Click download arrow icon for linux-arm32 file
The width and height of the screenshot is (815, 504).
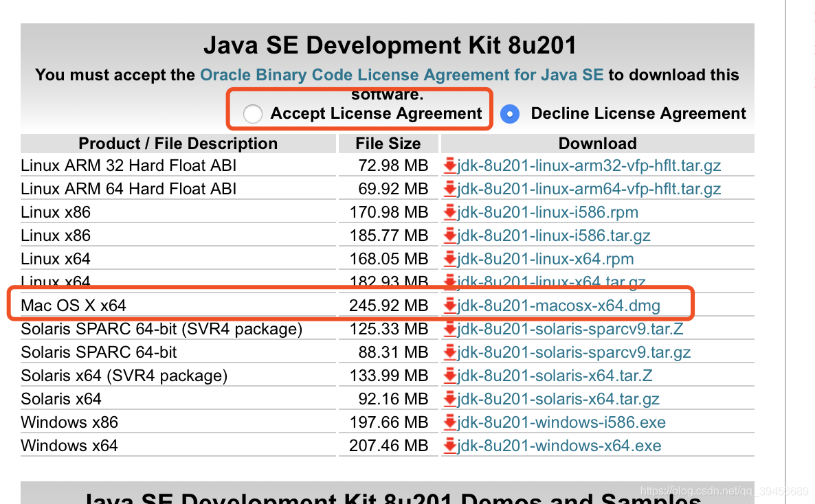450,165
